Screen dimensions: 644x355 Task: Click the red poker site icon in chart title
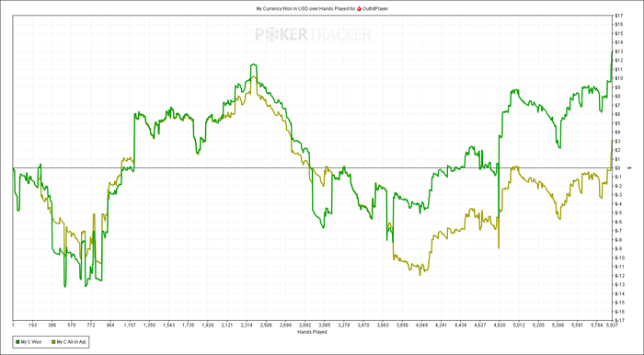(x=359, y=8)
